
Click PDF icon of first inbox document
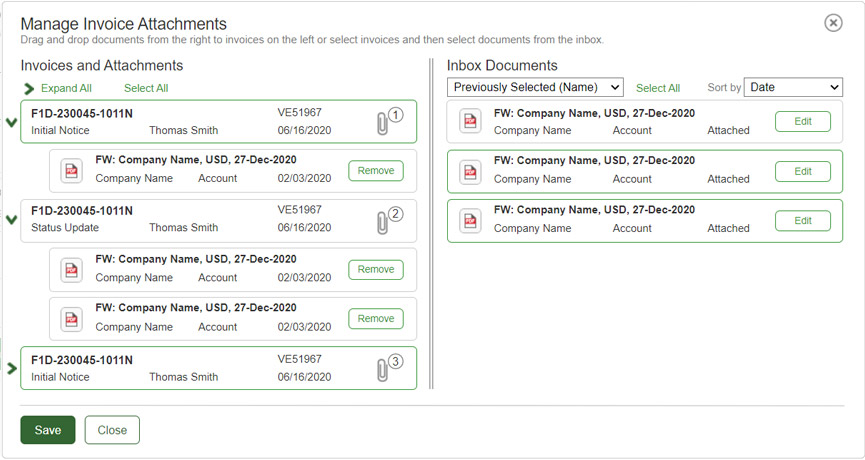(x=470, y=122)
